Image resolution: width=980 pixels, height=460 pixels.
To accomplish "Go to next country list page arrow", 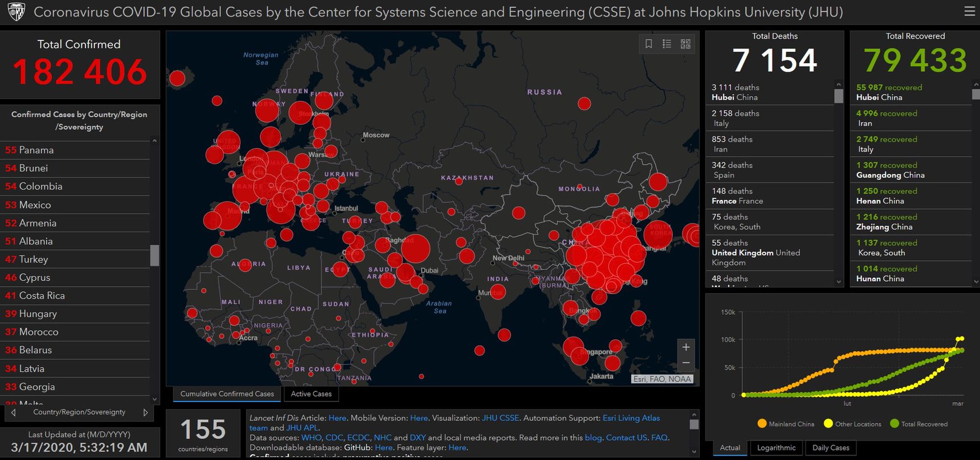I will pos(145,412).
